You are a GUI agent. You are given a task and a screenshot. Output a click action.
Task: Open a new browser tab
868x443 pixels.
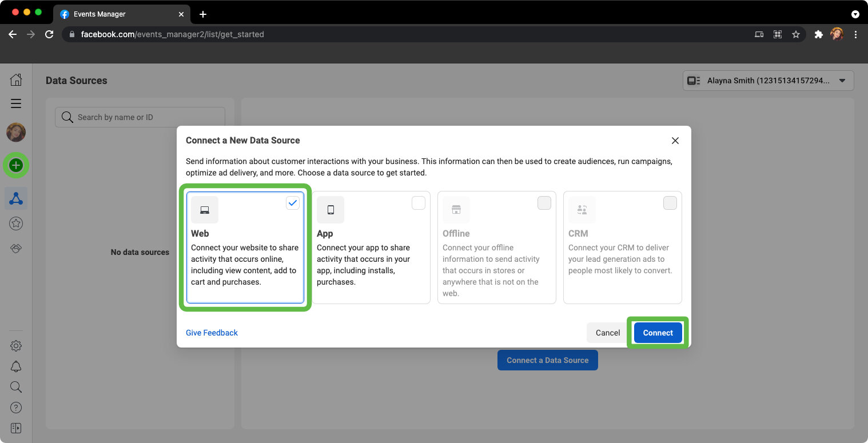coord(203,14)
